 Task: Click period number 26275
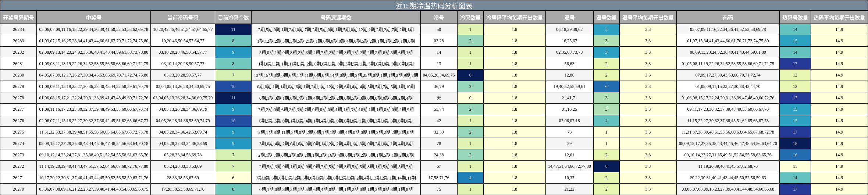pyautogui.click(x=18, y=132)
